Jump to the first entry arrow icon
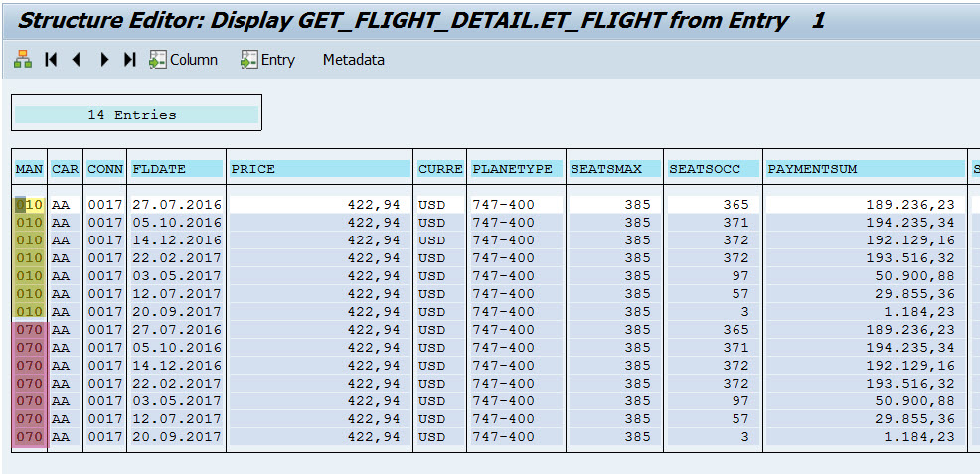Viewport: 980px width, 474px height. [51, 60]
